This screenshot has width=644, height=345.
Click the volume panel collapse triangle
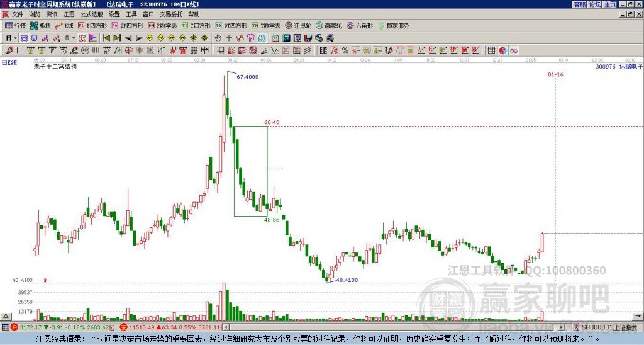tap(6, 316)
